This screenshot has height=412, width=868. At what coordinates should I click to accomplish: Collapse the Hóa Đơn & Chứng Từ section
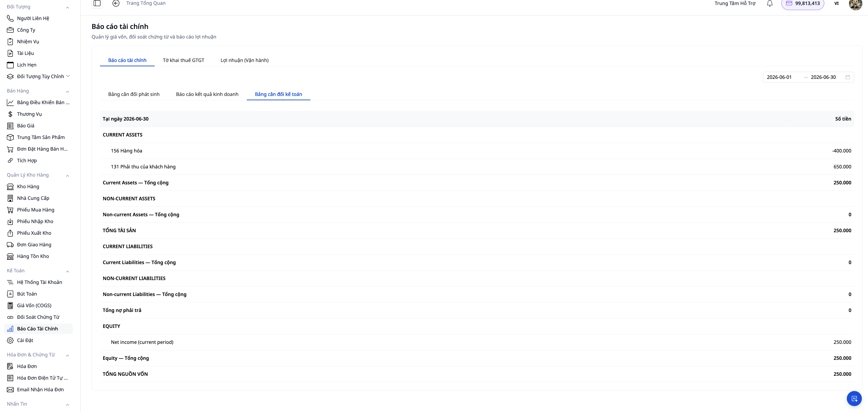tap(67, 355)
